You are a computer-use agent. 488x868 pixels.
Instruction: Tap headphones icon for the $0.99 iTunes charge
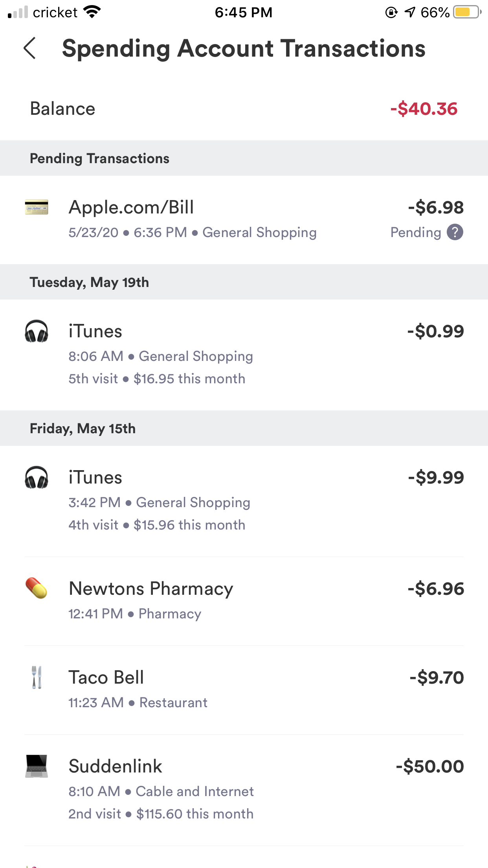(x=37, y=331)
